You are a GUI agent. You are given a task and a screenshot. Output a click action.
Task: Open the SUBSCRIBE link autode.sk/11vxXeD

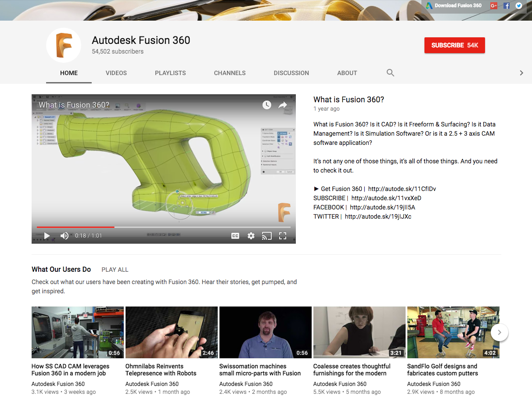(386, 198)
